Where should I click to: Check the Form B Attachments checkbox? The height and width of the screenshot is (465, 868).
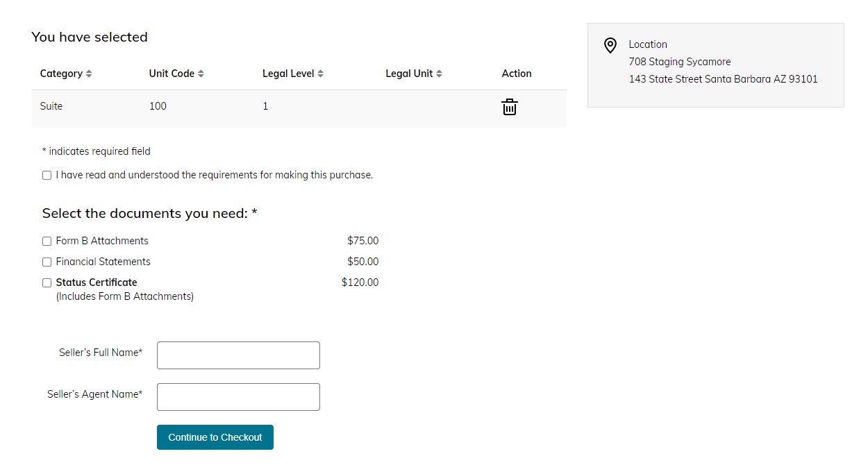click(47, 242)
